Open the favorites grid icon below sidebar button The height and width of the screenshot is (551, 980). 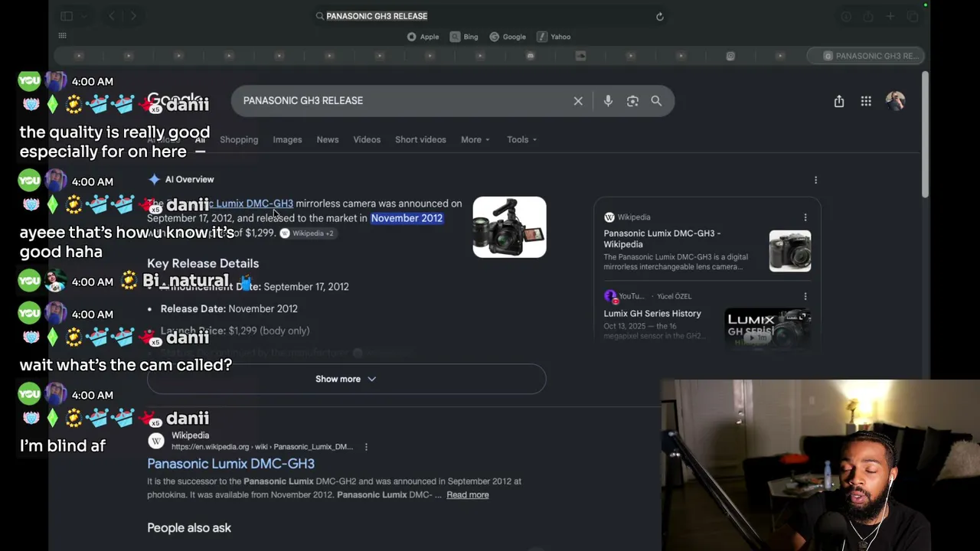coord(63,36)
